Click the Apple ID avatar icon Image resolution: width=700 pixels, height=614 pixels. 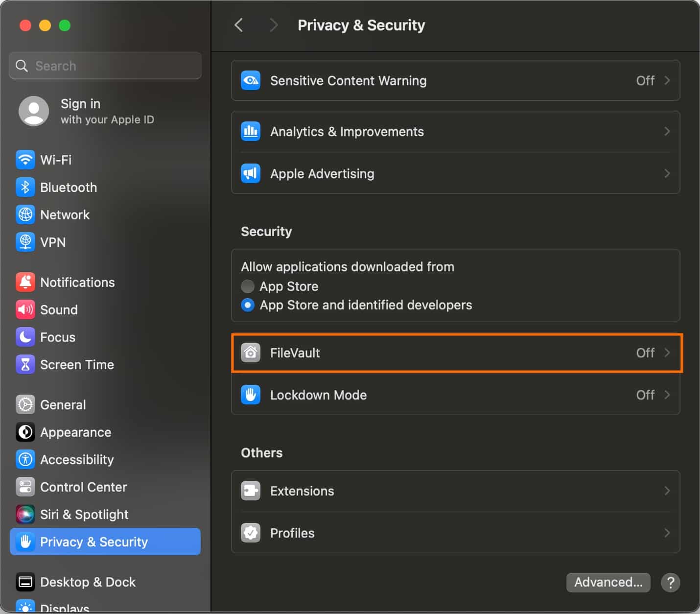coord(34,111)
